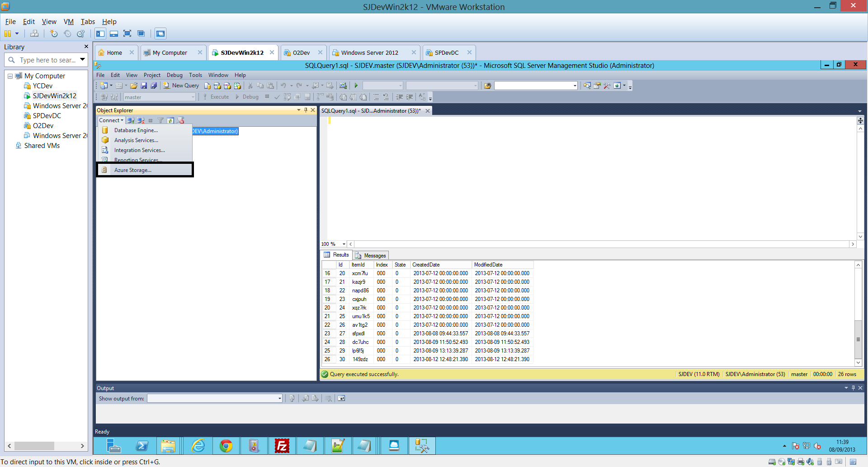Click the FileZilla icon in taskbar
This screenshot has width=868, height=467.
(282, 446)
